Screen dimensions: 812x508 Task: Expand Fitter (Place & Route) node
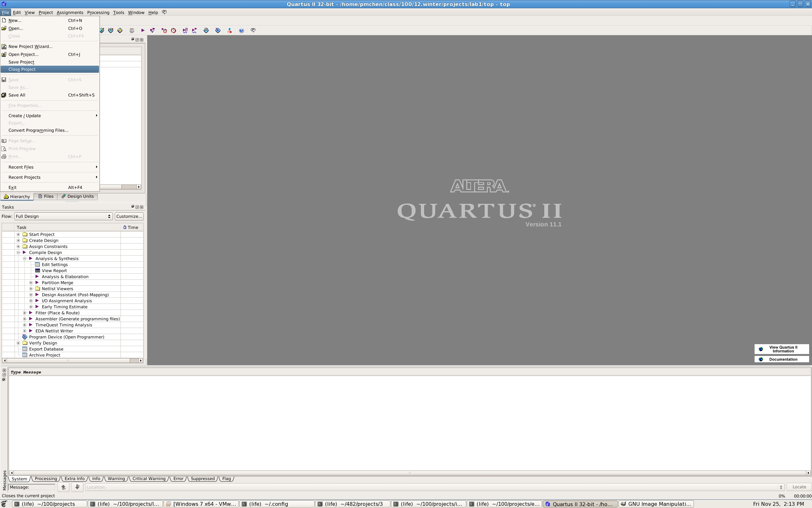[24, 313]
